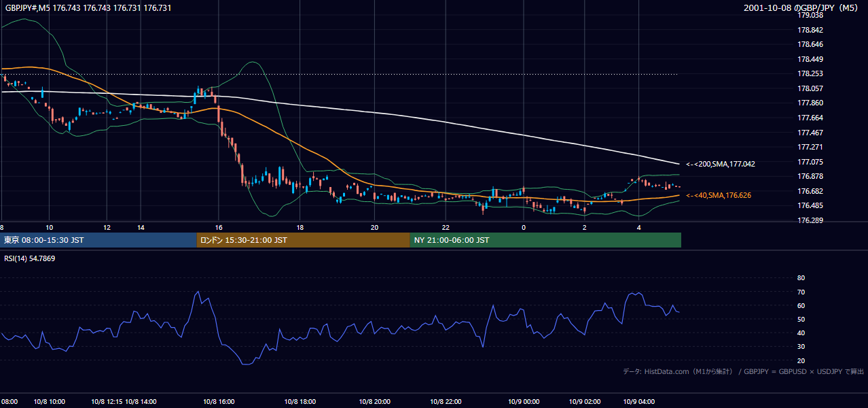Select the ロンドン 15:30-21:00 JST session bar
The image size is (868, 408).
(x=304, y=240)
